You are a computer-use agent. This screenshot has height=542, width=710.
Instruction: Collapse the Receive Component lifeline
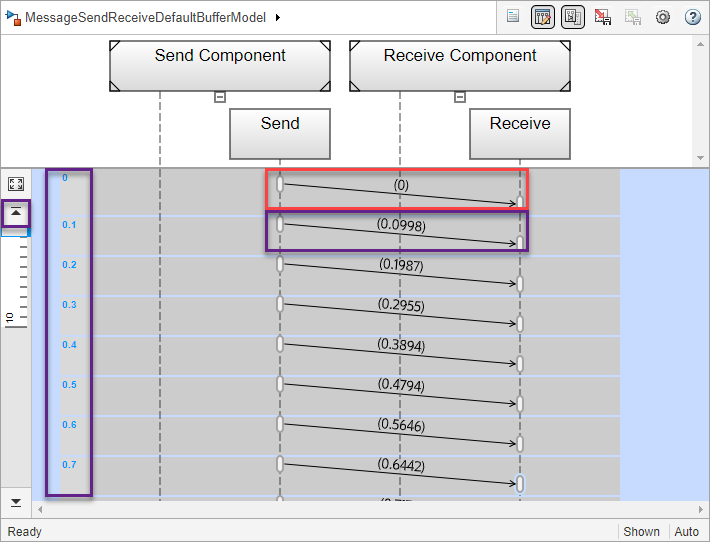(x=460, y=97)
